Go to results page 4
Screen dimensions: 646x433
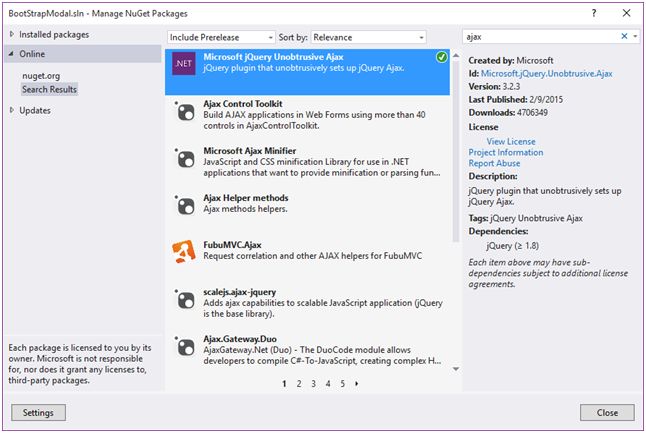[328, 384]
